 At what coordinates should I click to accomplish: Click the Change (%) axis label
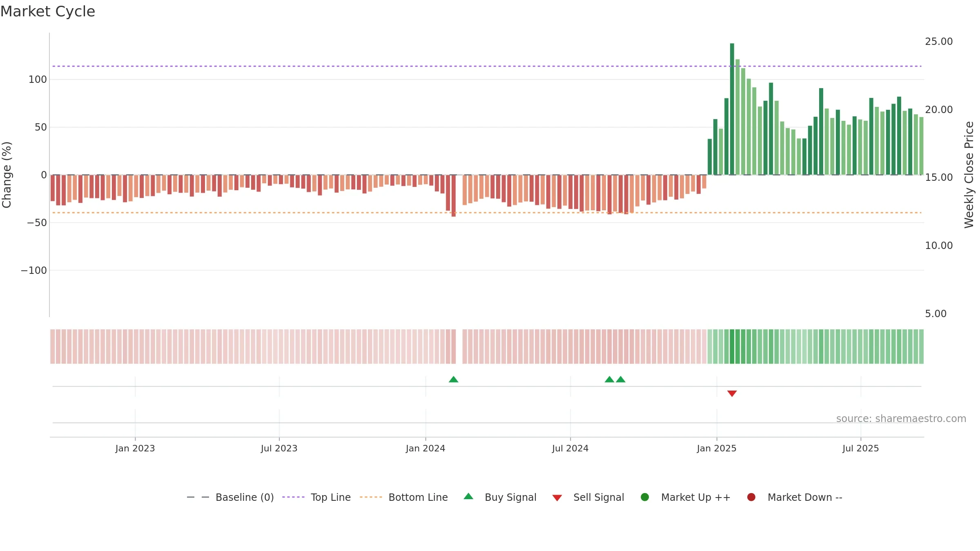click(x=7, y=175)
